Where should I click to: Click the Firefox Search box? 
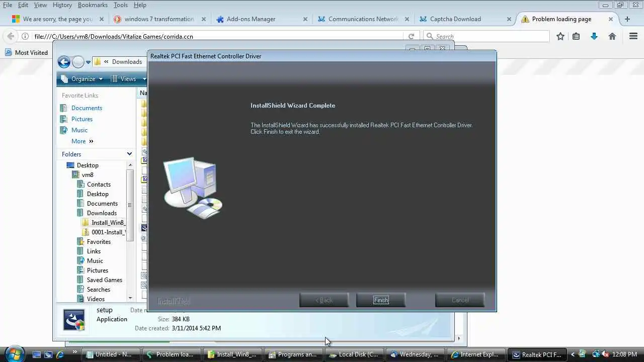pyautogui.click(x=486, y=36)
